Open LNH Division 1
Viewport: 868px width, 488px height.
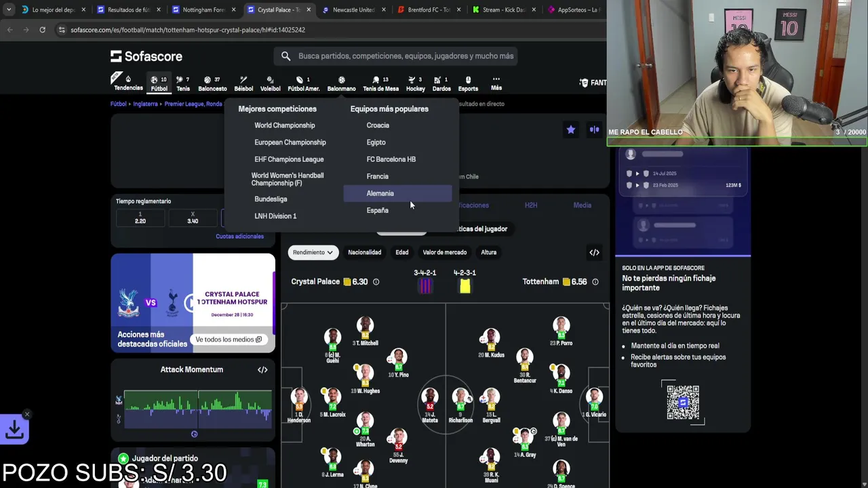click(x=275, y=216)
